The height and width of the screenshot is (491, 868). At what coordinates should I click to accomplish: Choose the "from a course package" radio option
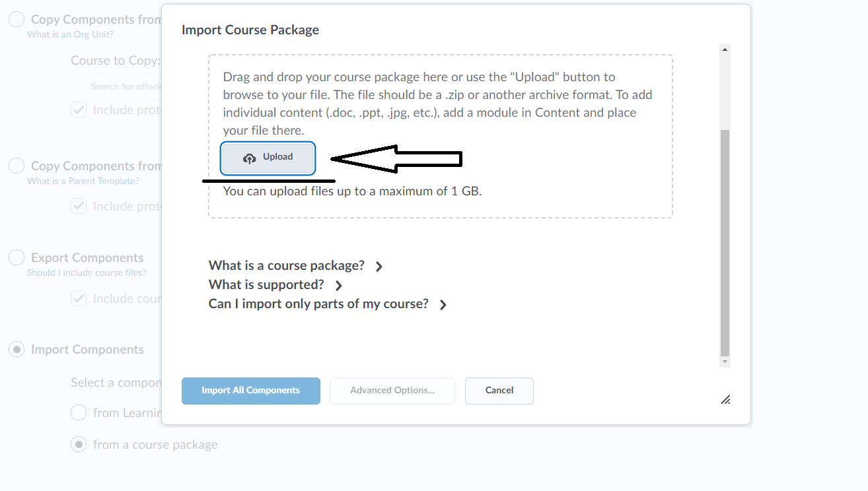click(x=79, y=445)
